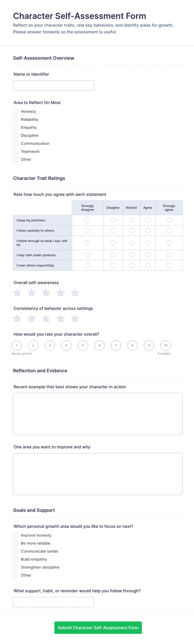Click the Submit Character Self-Assessment Form button

[98, 628]
